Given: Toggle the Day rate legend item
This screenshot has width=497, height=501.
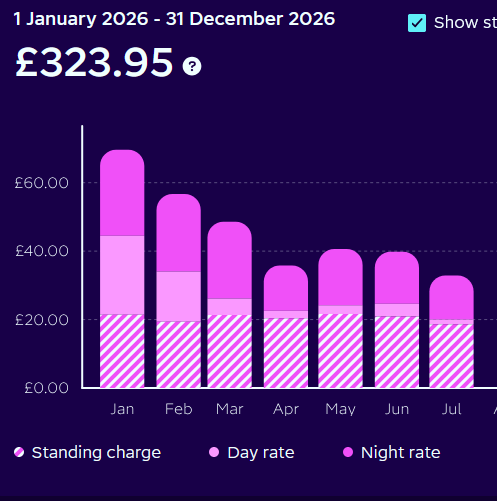Looking at the screenshot, I should [252, 452].
